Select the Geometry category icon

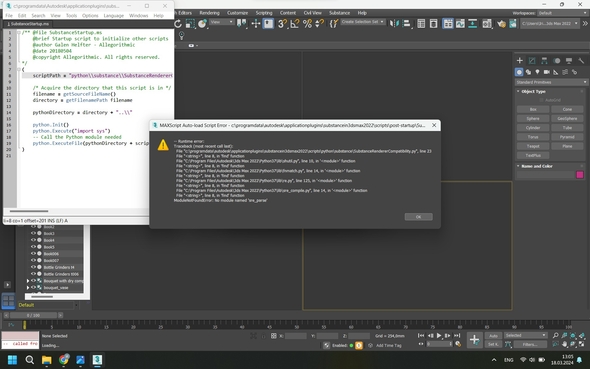point(519,72)
